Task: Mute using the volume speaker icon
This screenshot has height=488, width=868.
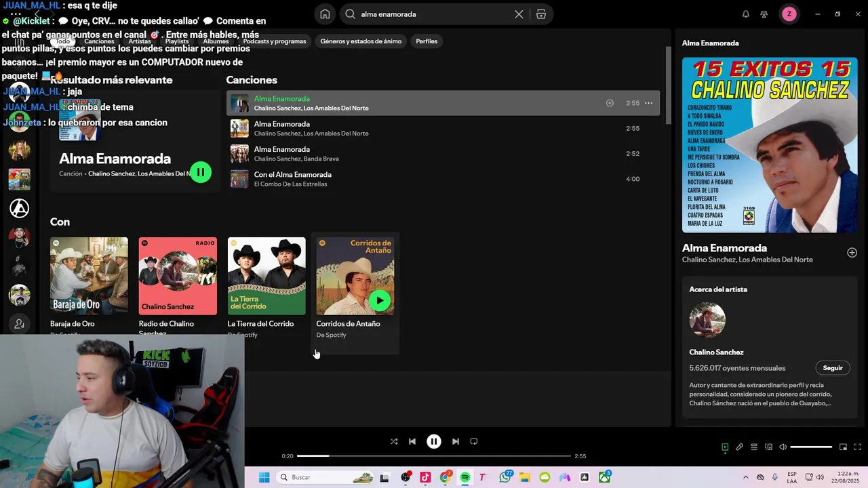Action: click(x=783, y=447)
